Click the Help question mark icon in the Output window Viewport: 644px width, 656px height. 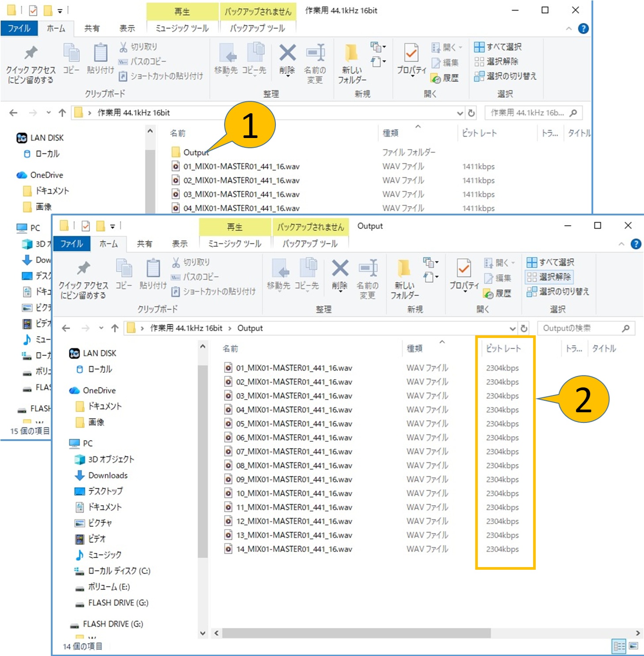coord(636,244)
